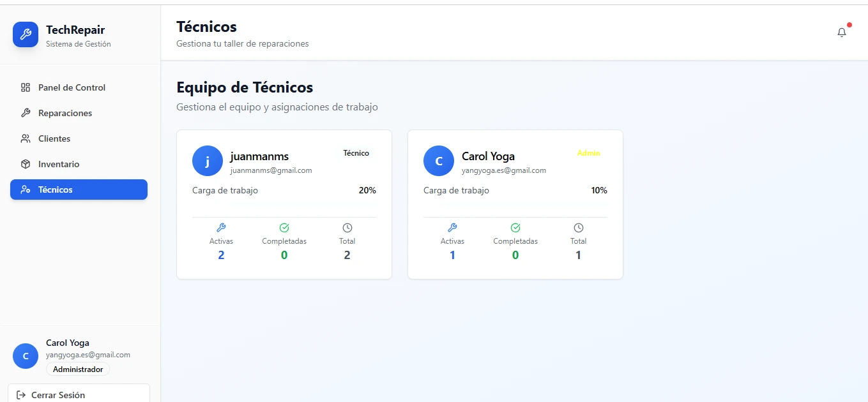This screenshot has width=868, height=402.
Task: Click Carol Yoga workload bar under 10%
Action: pos(515,204)
